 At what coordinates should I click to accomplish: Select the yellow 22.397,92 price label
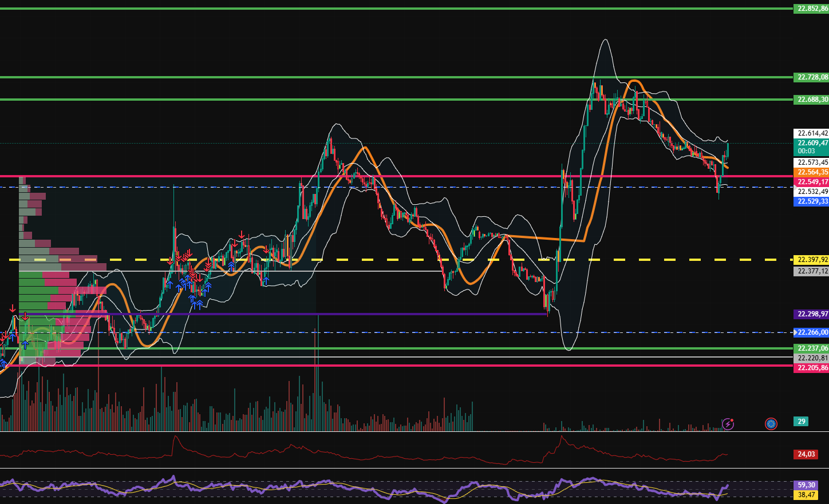(812, 260)
